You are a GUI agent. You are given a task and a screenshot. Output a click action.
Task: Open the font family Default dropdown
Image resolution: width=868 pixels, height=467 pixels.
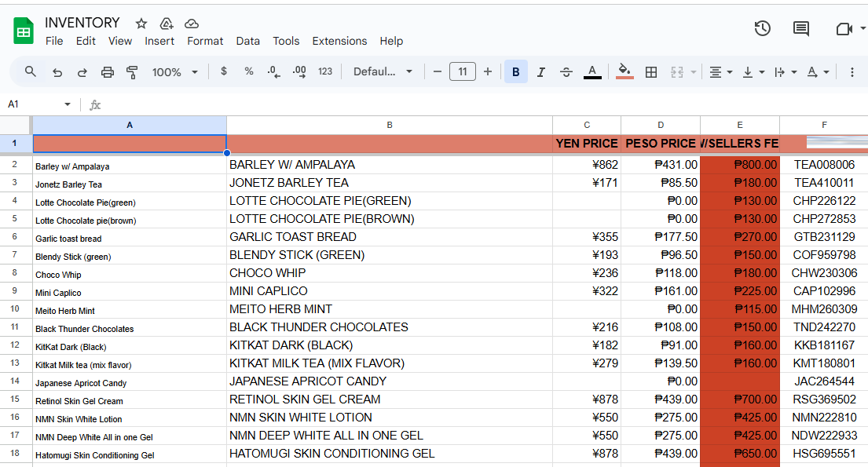[x=383, y=71]
